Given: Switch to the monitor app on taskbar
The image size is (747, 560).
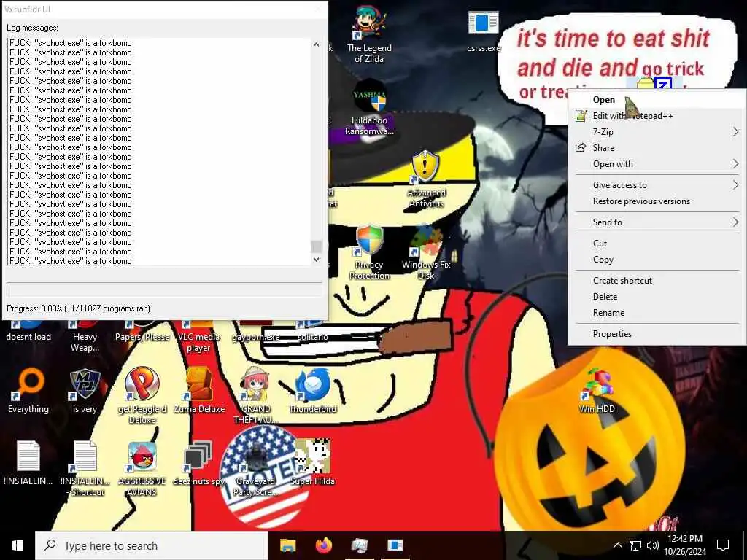Looking at the screenshot, I should (359, 545).
